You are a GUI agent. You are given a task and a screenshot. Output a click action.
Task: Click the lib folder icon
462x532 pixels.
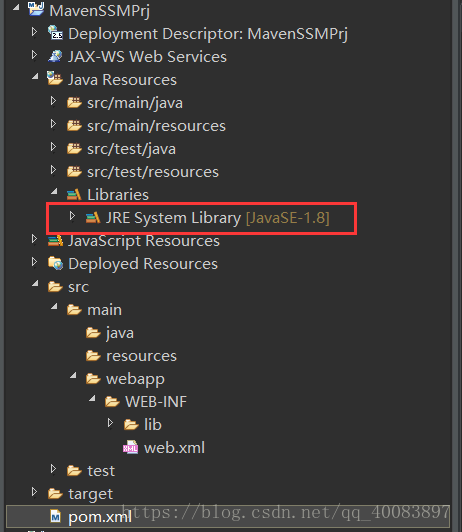pyautogui.click(x=131, y=425)
